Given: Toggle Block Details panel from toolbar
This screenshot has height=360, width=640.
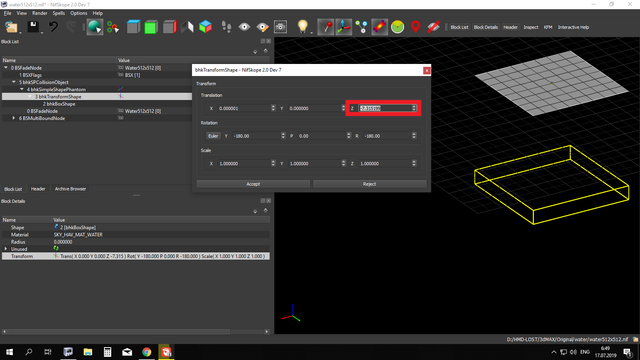Looking at the screenshot, I should point(486,27).
